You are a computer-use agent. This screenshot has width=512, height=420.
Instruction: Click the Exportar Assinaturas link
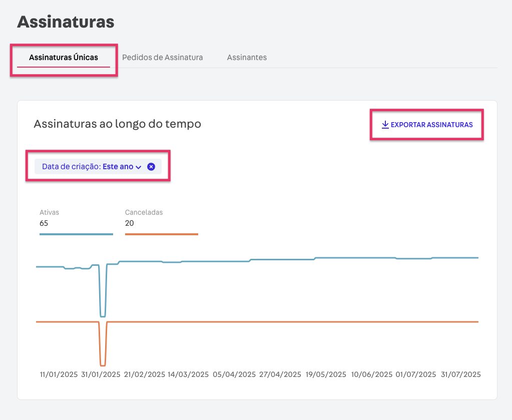[x=431, y=125]
